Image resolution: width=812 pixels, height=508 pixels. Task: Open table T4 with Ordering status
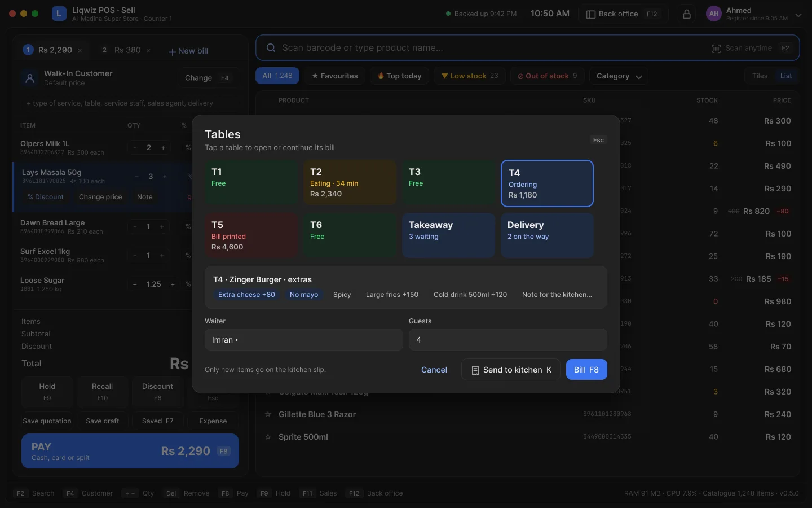point(547,183)
